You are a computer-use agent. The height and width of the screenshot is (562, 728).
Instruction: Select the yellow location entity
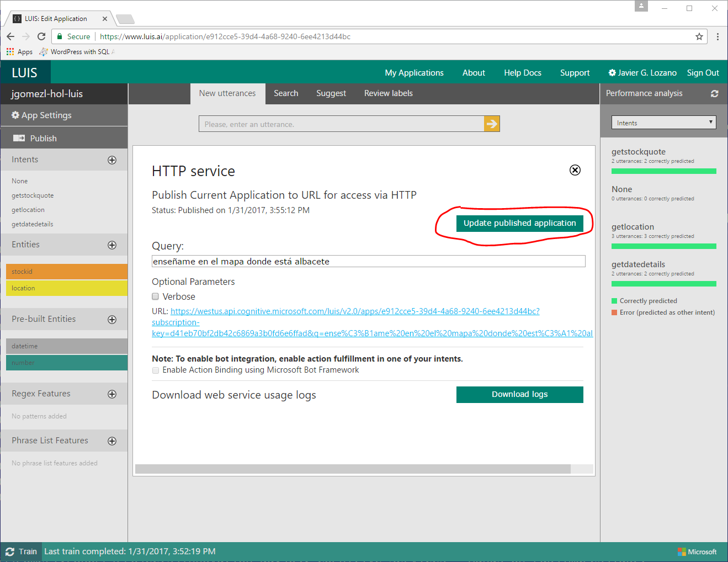pos(67,288)
